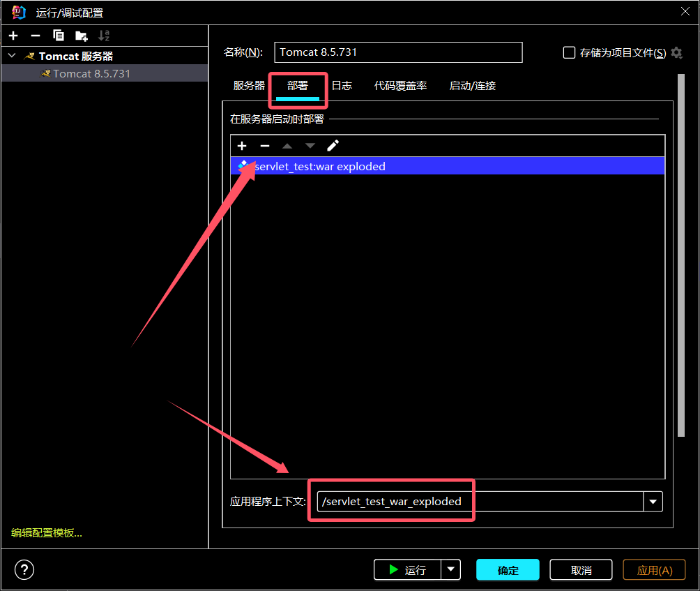Switch to the 启动/连接 tab

pyautogui.click(x=473, y=85)
